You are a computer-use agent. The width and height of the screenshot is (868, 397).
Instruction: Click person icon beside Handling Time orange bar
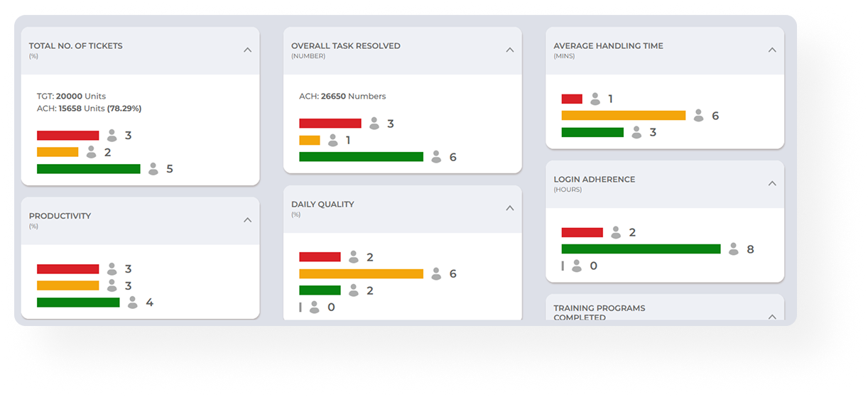coord(699,115)
